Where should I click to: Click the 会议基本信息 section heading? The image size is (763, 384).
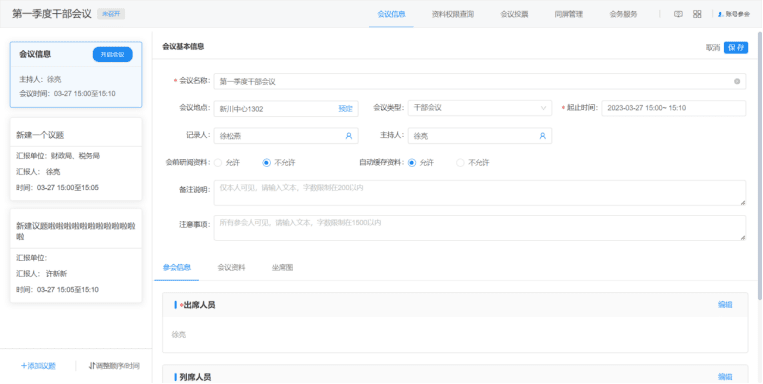183,47
